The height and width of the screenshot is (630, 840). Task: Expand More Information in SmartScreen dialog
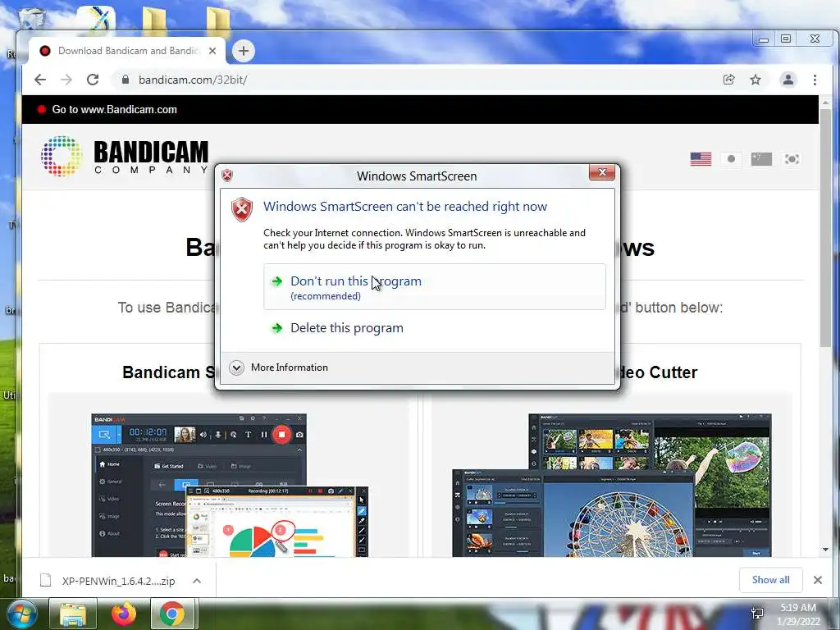[279, 367]
